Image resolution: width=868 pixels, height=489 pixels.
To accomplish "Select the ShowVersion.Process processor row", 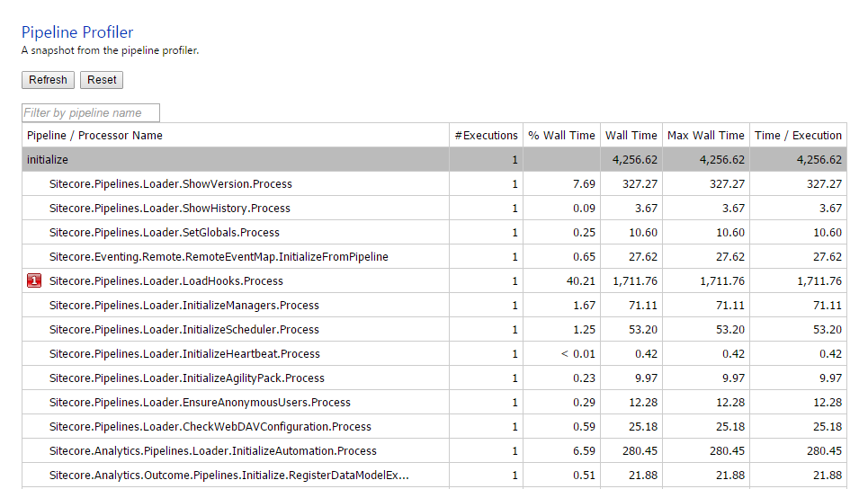I will pos(434,184).
